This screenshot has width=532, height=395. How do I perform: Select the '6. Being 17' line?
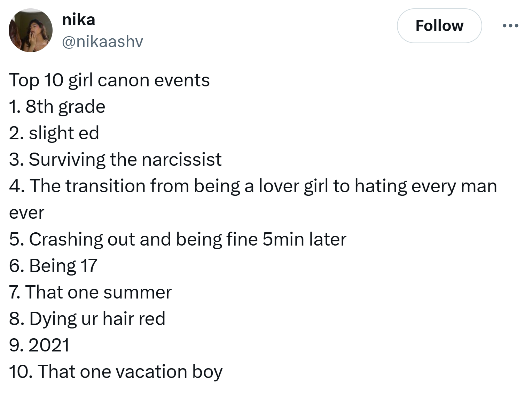[x=53, y=266]
